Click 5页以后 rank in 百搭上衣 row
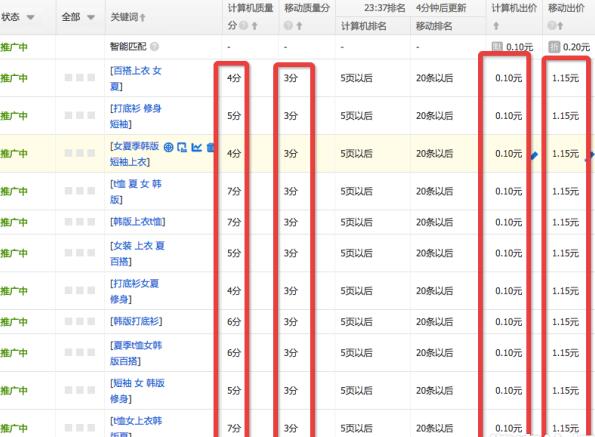 click(x=356, y=78)
